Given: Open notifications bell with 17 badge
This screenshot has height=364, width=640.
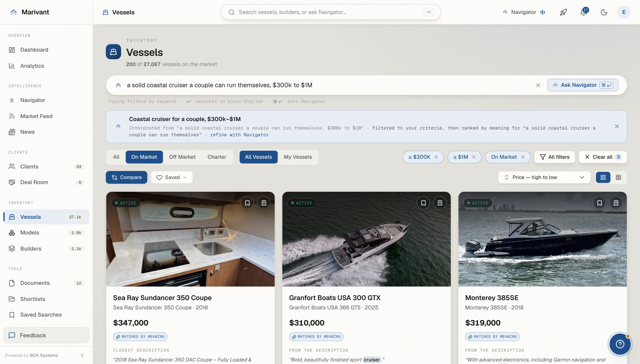Looking at the screenshot, I should (584, 12).
